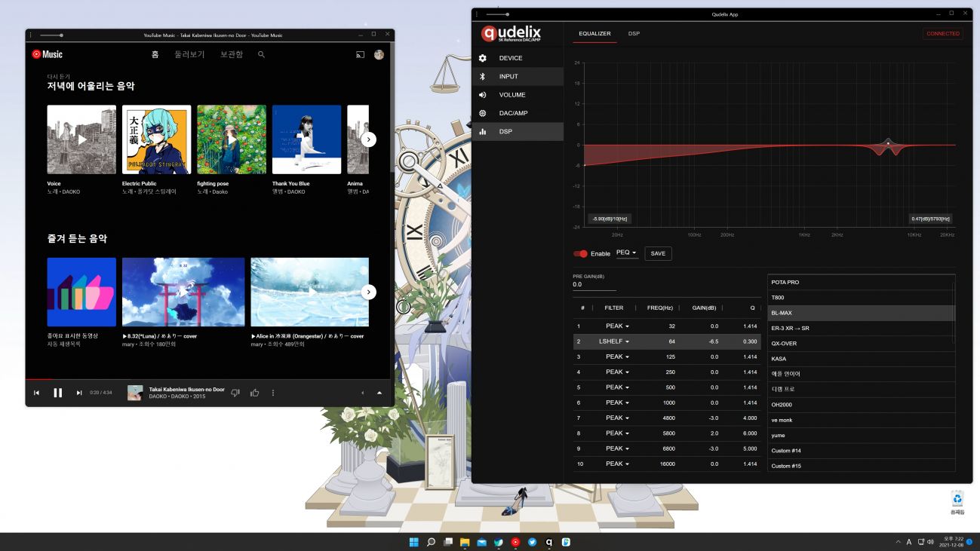Change filter type for band 3 (125 Hz)
The image size is (980, 551).
[618, 357]
